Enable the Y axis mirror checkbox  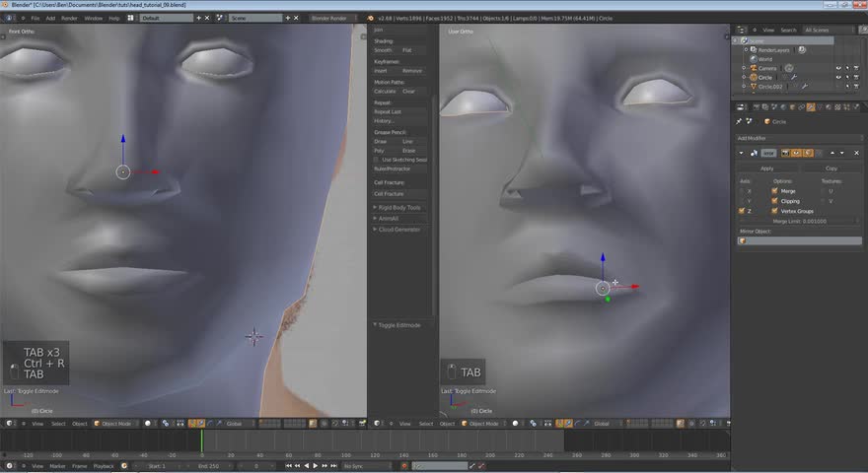click(742, 201)
